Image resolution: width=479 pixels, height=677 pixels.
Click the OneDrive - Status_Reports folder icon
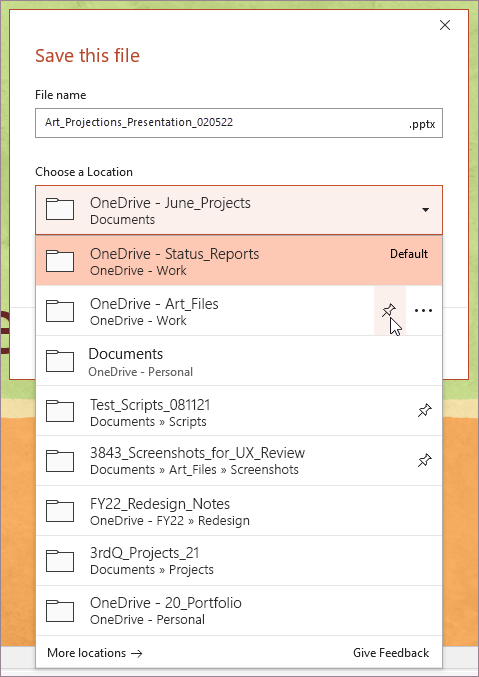coord(60,260)
